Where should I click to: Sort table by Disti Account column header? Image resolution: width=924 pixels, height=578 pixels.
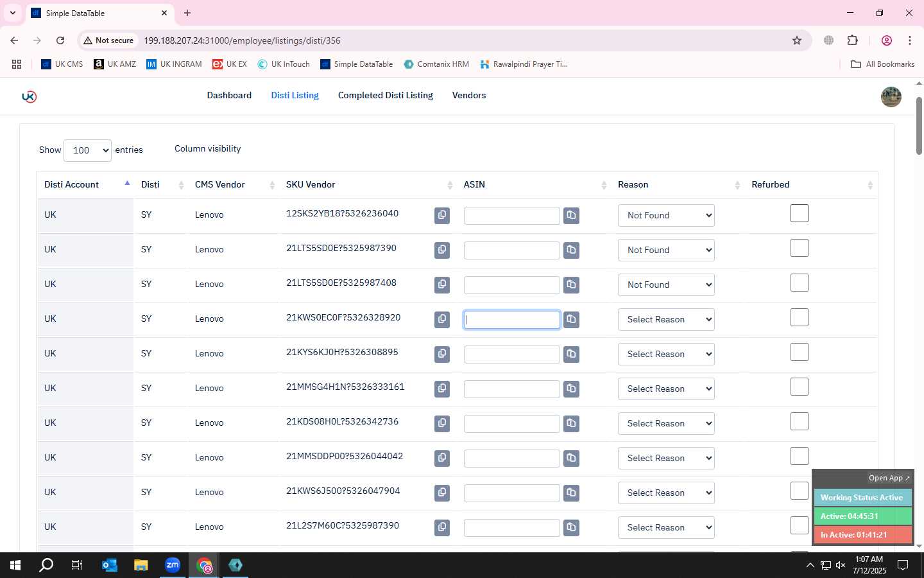point(85,184)
